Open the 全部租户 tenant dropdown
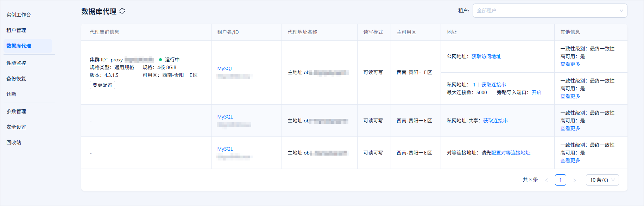The image size is (644, 206). pyautogui.click(x=550, y=11)
